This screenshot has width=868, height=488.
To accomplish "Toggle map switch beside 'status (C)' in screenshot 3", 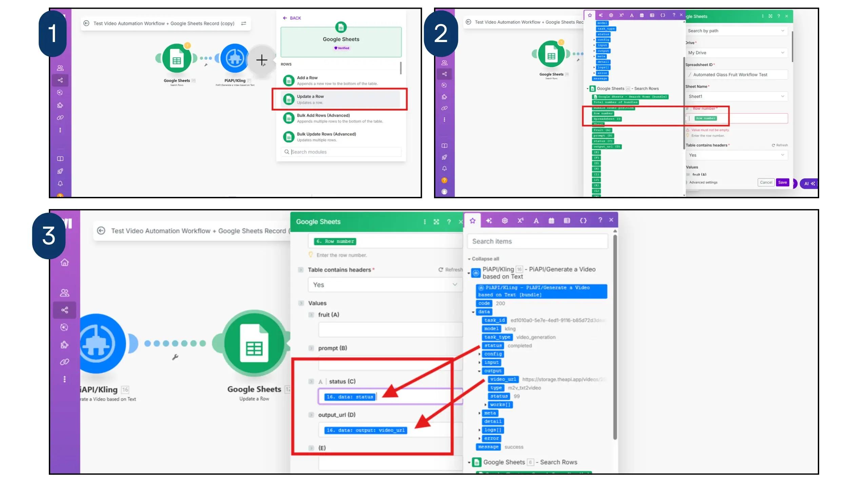I will click(x=311, y=382).
